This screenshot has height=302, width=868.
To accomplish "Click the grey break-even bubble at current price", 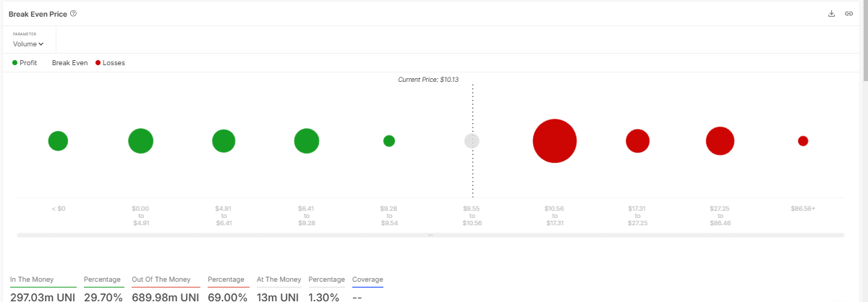I will pyautogui.click(x=472, y=141).
